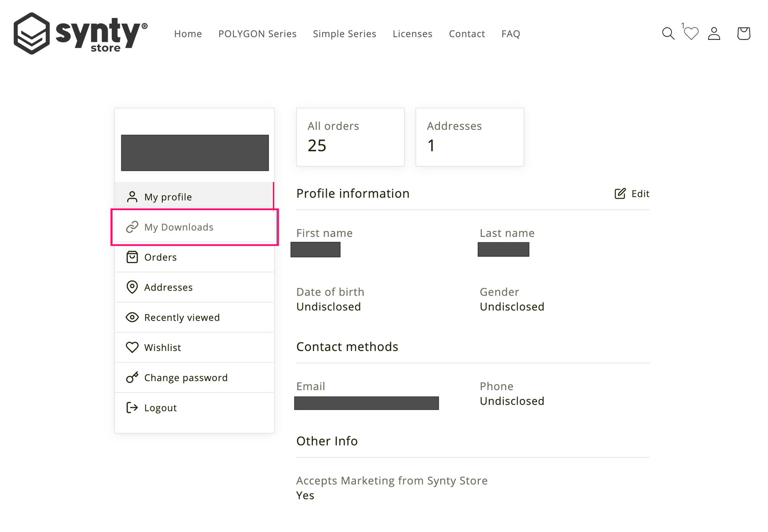Open POLYGON Series menu

pos(257,34)
